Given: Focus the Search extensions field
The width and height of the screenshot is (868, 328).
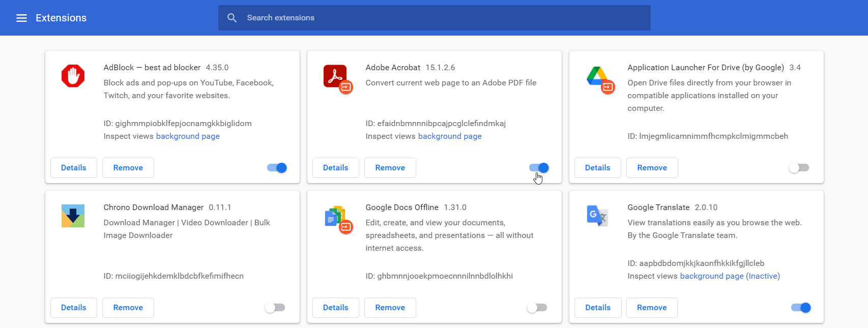Looking at the screenshot, I should coord(435,18).
